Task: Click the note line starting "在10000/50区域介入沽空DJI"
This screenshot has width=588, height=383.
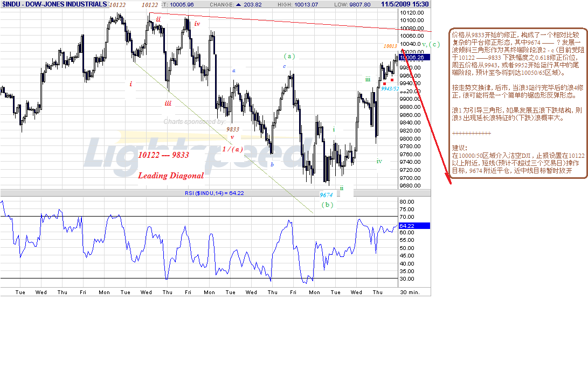Action: pos(518,156)
